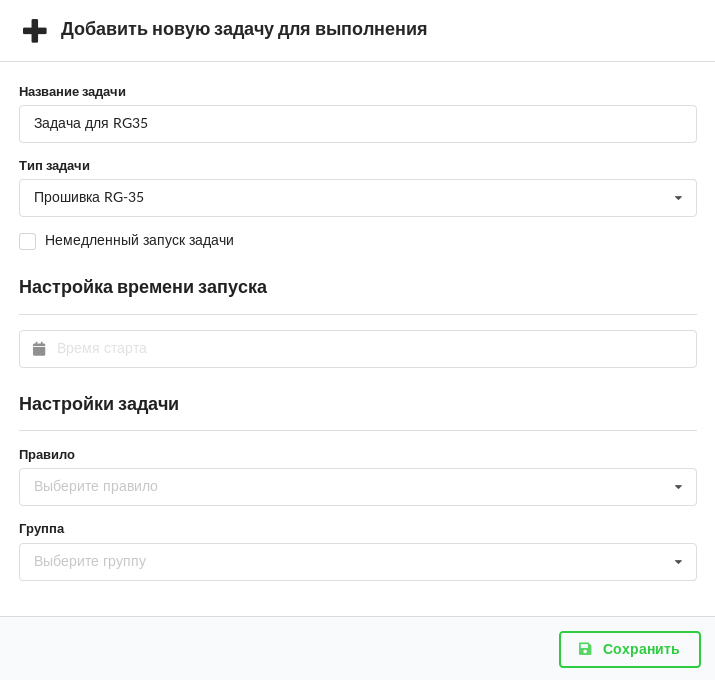Screen dimensions: 715x680
Task: Click the Группа field label
Action: coord(41,528)
